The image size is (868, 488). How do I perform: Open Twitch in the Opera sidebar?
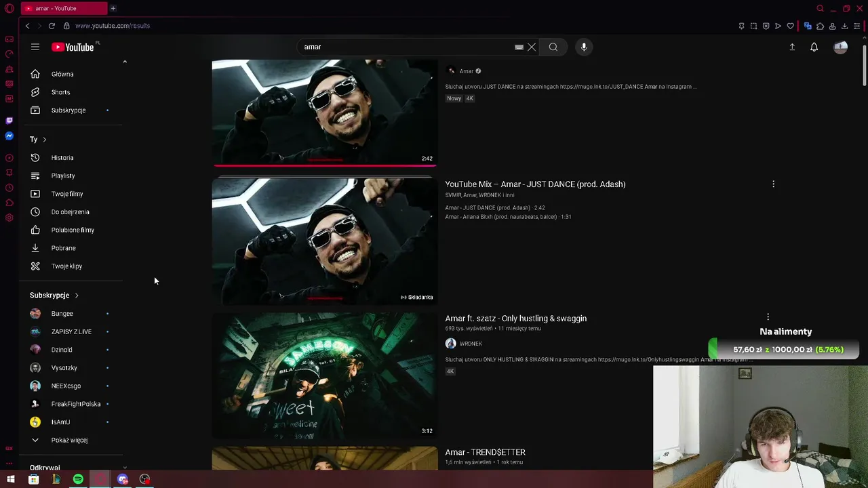click(x=9, y=121)
